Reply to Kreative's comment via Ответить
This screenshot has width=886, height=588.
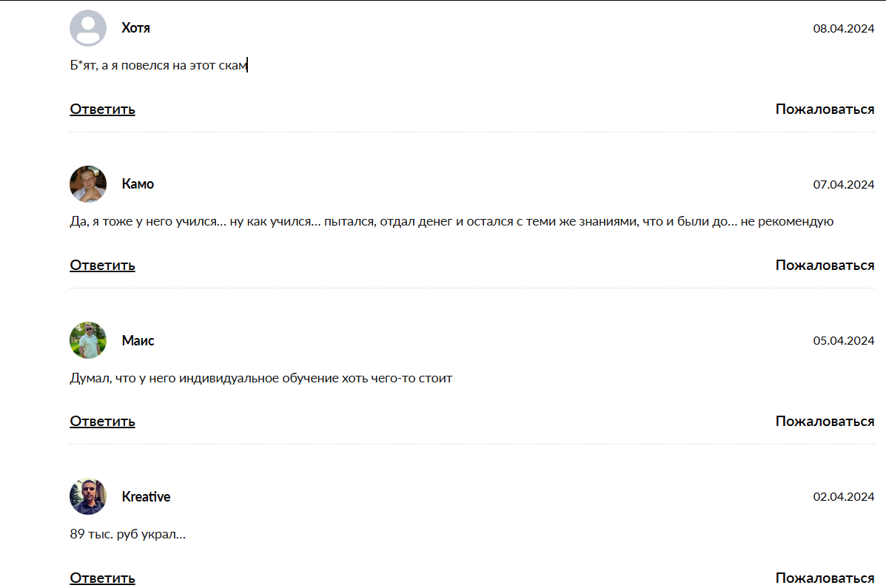(102, 578)
